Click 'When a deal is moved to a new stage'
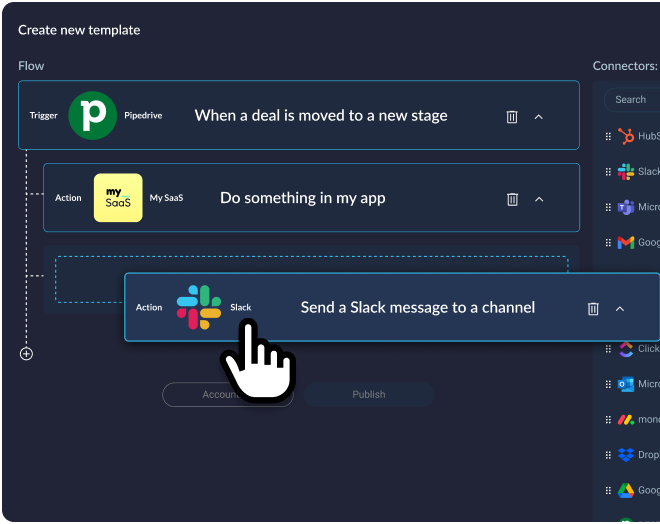Viewport: 660px width, 524px height. (x=321, y=115)
